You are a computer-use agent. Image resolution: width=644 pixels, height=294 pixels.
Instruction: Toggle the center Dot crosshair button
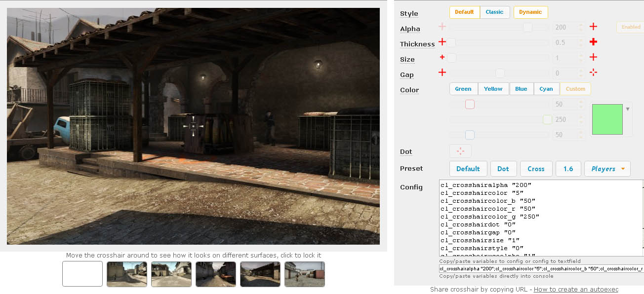click(x=460, y=151)
